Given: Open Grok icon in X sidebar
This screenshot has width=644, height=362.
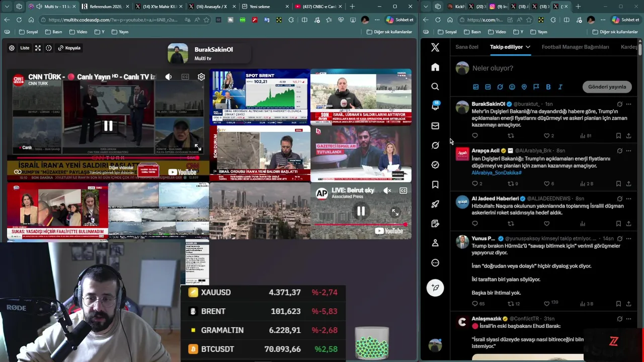Looking at the screenshot, I should point(435,145).
